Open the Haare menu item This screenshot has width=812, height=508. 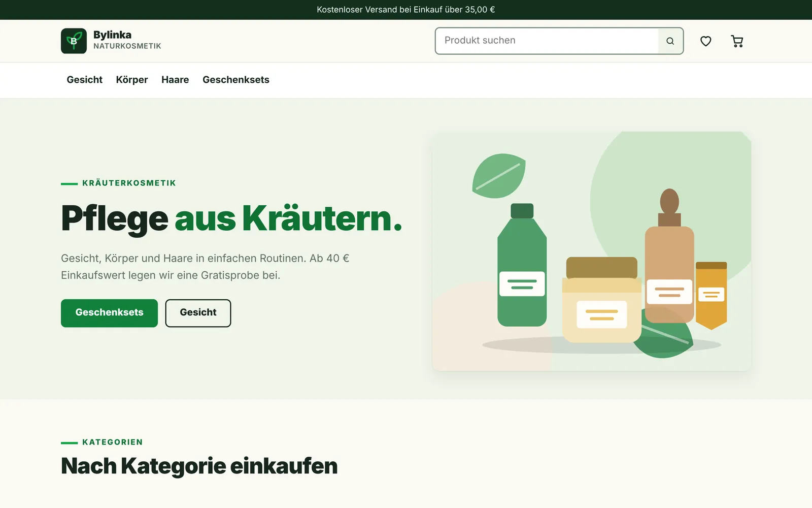tap(175, 80)
